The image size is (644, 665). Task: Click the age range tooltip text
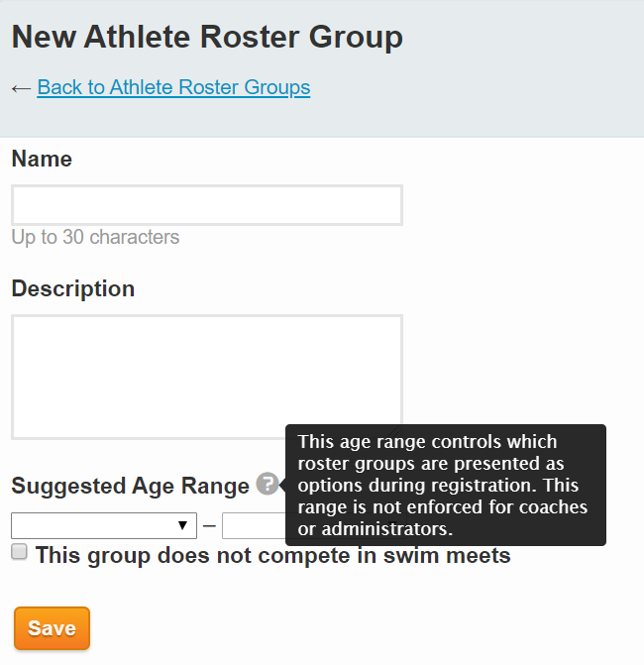click(x=443, y=486)
